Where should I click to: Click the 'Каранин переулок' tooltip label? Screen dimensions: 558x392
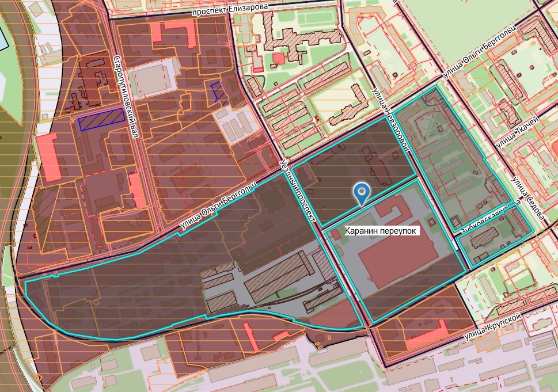coord(381,230)
